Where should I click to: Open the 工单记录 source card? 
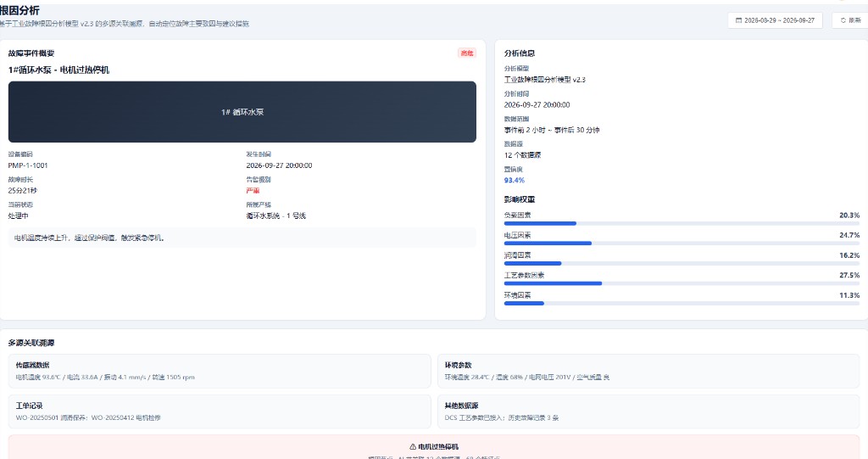click(x=220, y=411)
